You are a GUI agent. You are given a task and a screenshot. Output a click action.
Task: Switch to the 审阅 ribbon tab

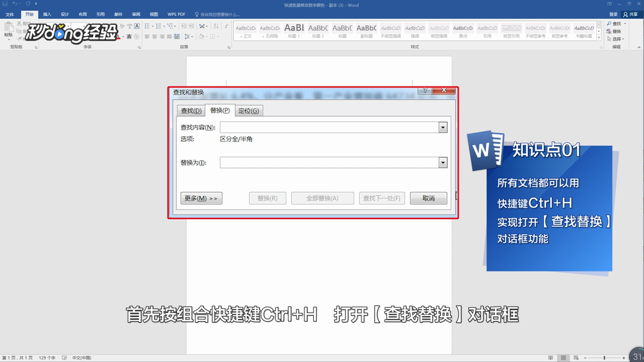[136, 15]
